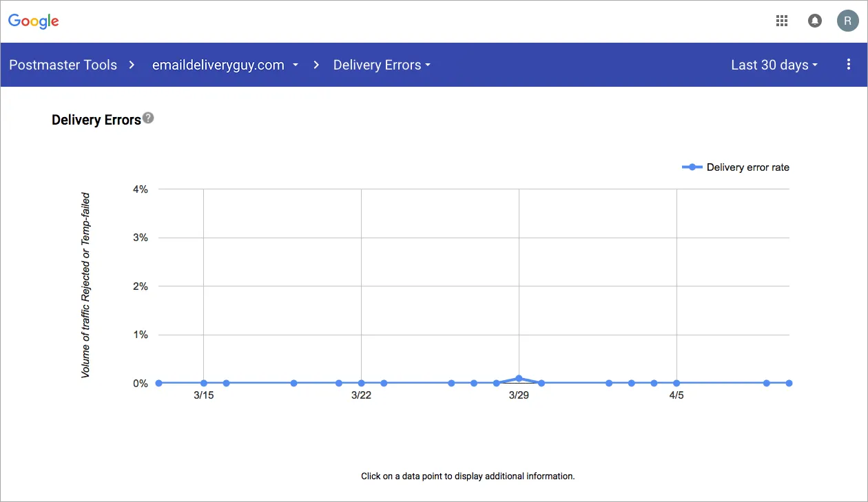Open the notifications bell icon
868x502 pixels.
coord(815,21)
